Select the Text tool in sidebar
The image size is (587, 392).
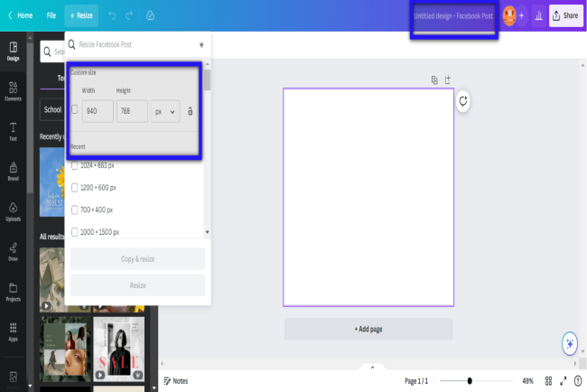point(13,131)
